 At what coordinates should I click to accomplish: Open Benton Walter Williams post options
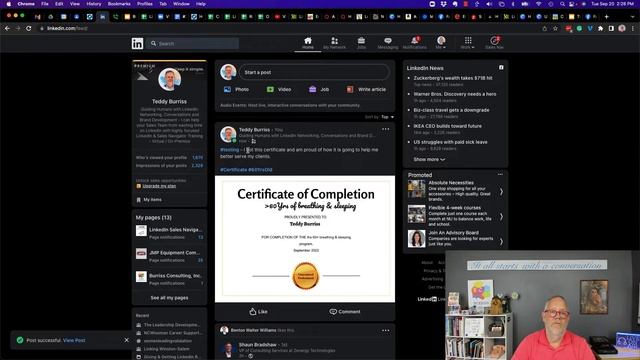click(x=385, y=330)
